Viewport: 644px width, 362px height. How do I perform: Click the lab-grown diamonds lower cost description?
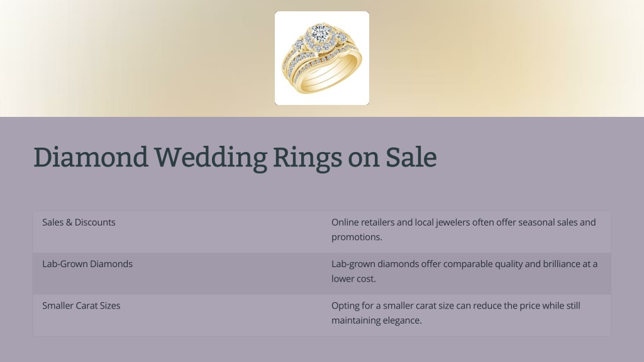click(x=464, y=271)
